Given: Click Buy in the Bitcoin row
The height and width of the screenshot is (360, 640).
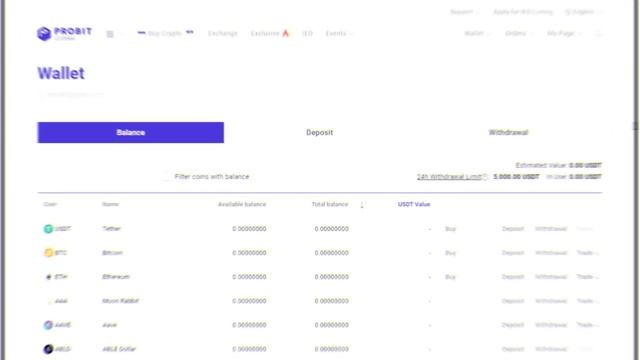Looking at the screenshot, I should 450,253.
